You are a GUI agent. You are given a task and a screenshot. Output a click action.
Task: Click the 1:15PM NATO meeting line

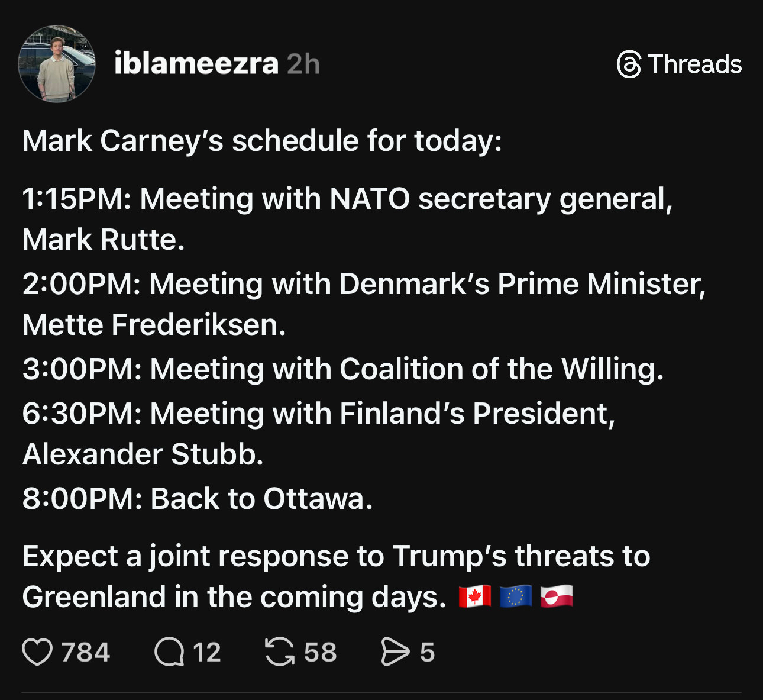347,199
